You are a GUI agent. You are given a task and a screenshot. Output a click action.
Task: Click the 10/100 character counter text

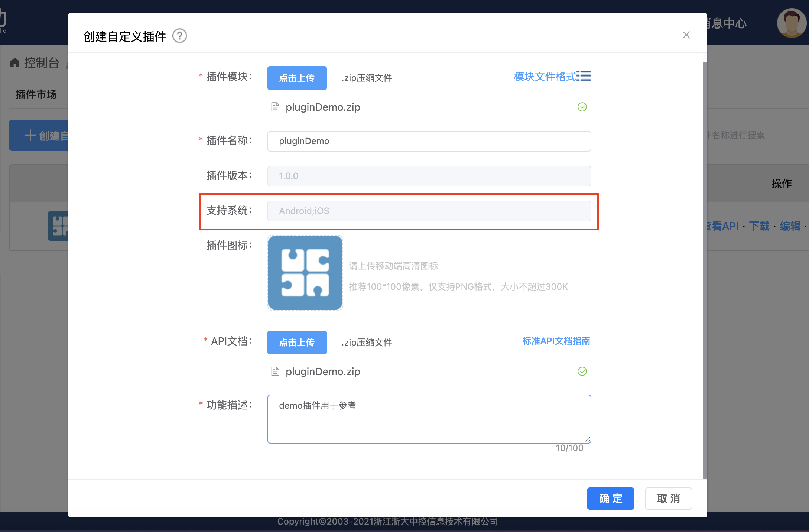click(569, 448)
